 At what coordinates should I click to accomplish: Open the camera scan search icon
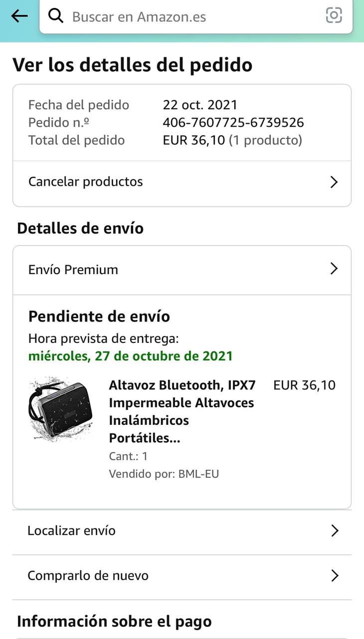[x=334, y=16]
